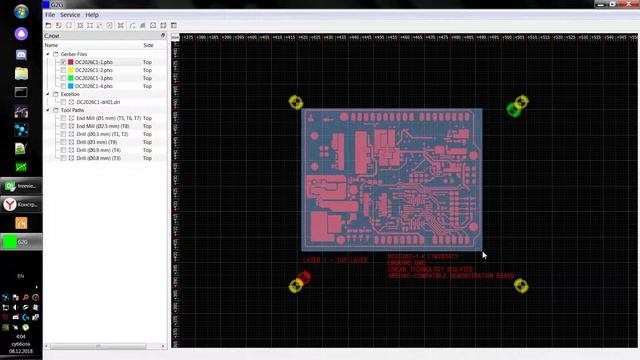Click the scrollbar right arrow in layers panel
This screenshot has height=360, width=640.
163,346
